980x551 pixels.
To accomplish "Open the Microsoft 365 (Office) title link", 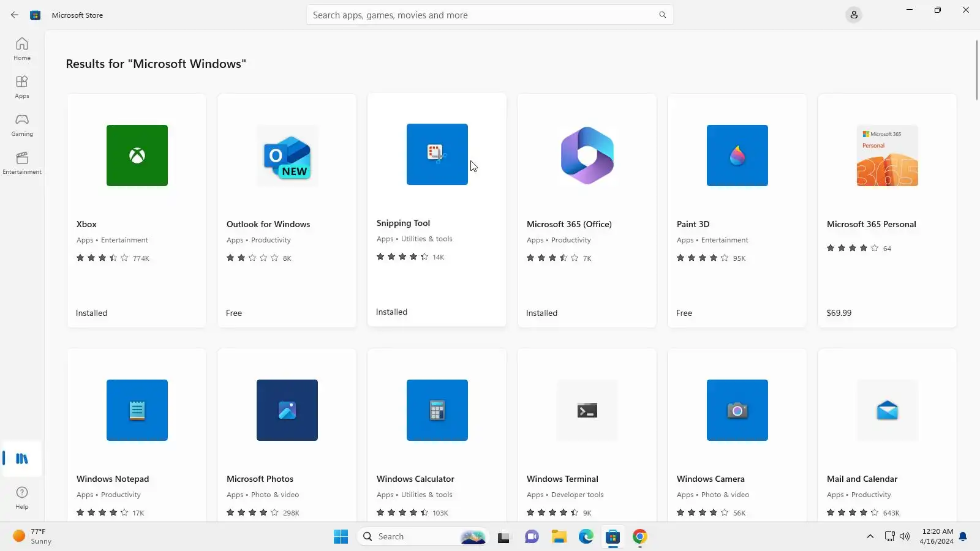I will 569,224.
